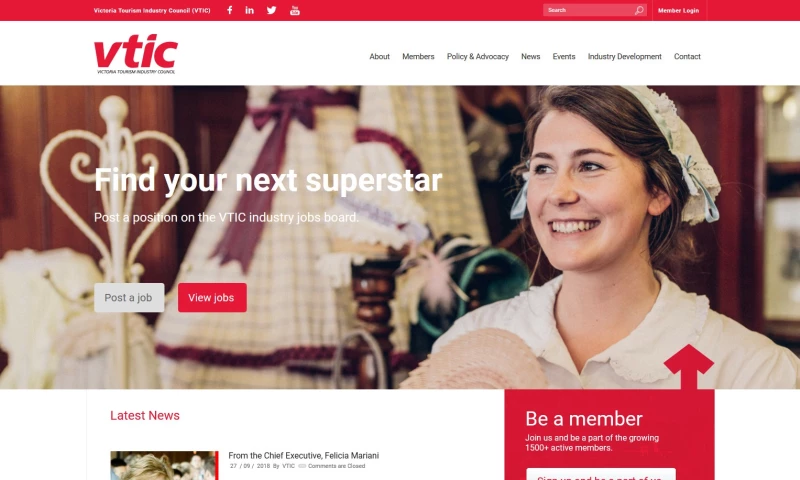
Task: Go home via the vtic logo
Action: [x=136, y=54]
